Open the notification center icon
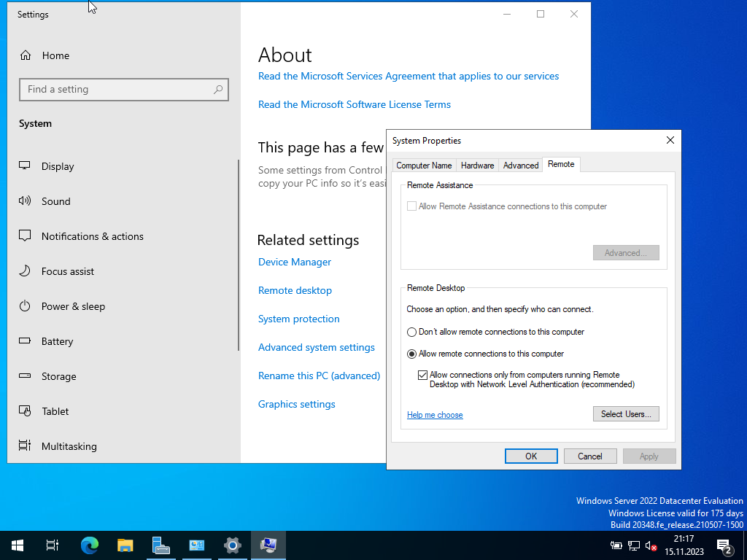Image resolution: width=747 pixels, height=560 pixels. pyautogui.click(x=724, y=546)
